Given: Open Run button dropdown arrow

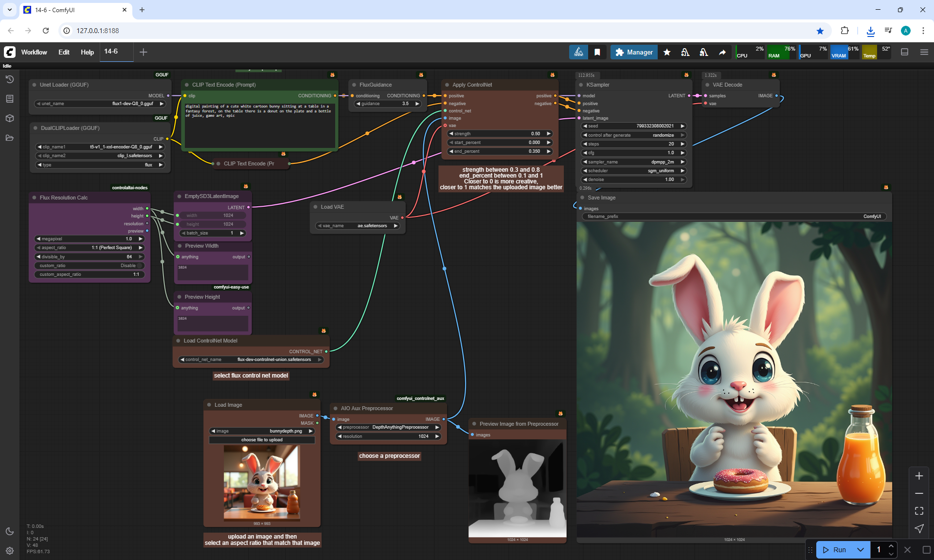Looking at the screenshot, I should 860,550.
